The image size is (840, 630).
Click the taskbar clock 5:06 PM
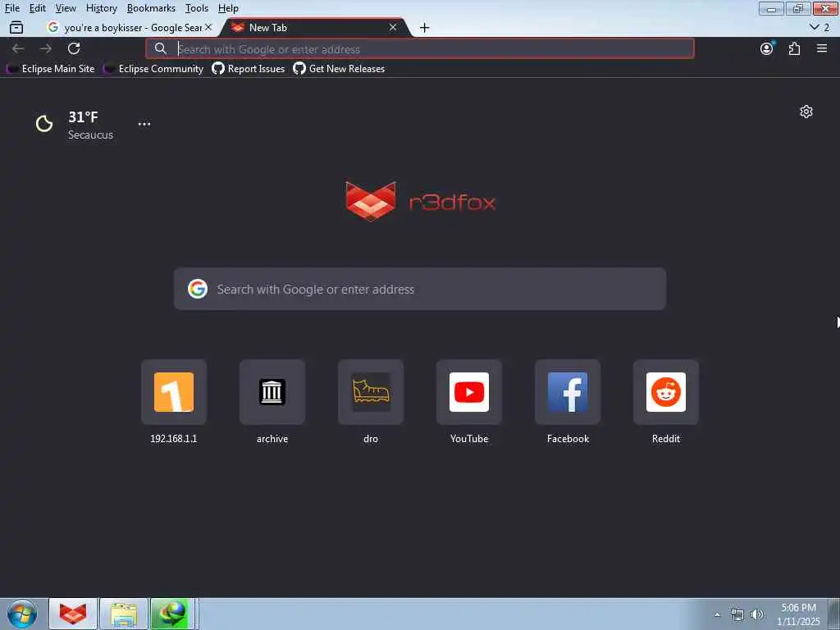click(x=798, y=614)
